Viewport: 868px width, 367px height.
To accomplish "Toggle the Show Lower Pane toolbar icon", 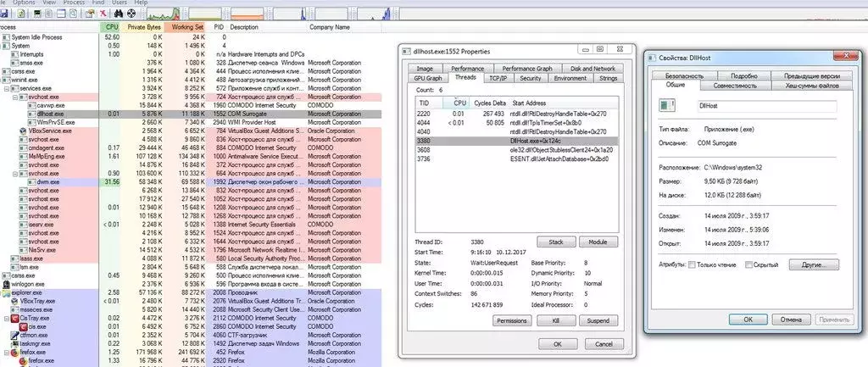I will [61, 14].
